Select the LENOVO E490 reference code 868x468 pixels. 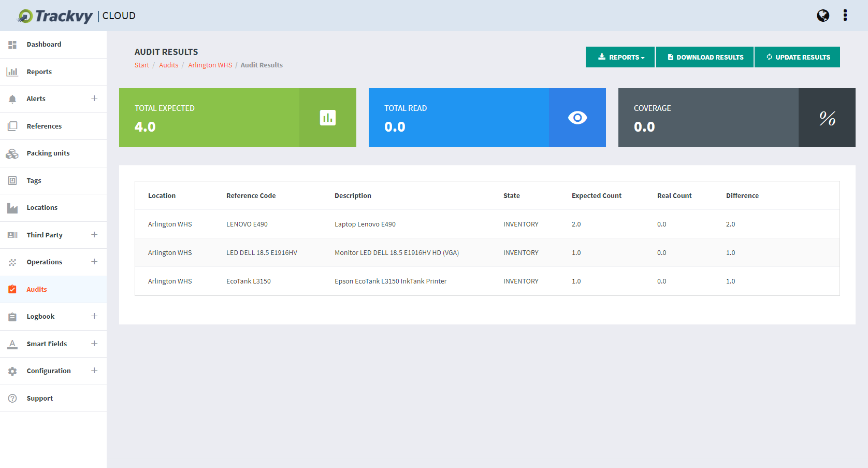(x=247, y=224)
